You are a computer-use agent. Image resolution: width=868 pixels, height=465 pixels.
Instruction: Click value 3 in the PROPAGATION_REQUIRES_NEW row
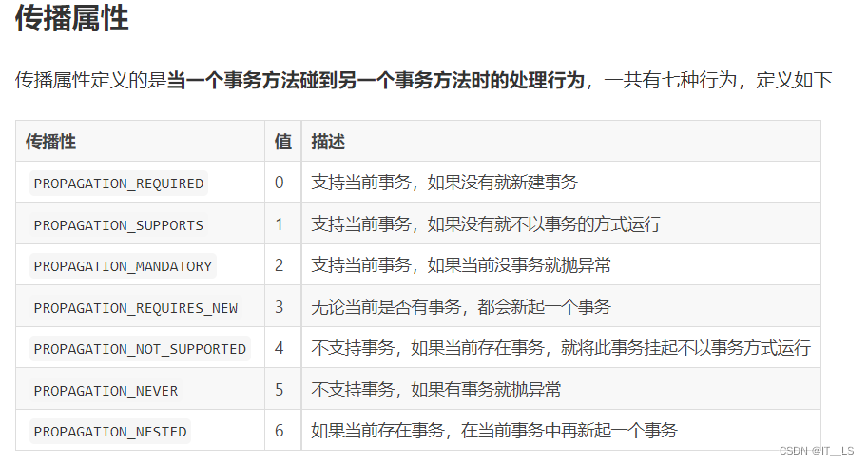pos(279,307)
